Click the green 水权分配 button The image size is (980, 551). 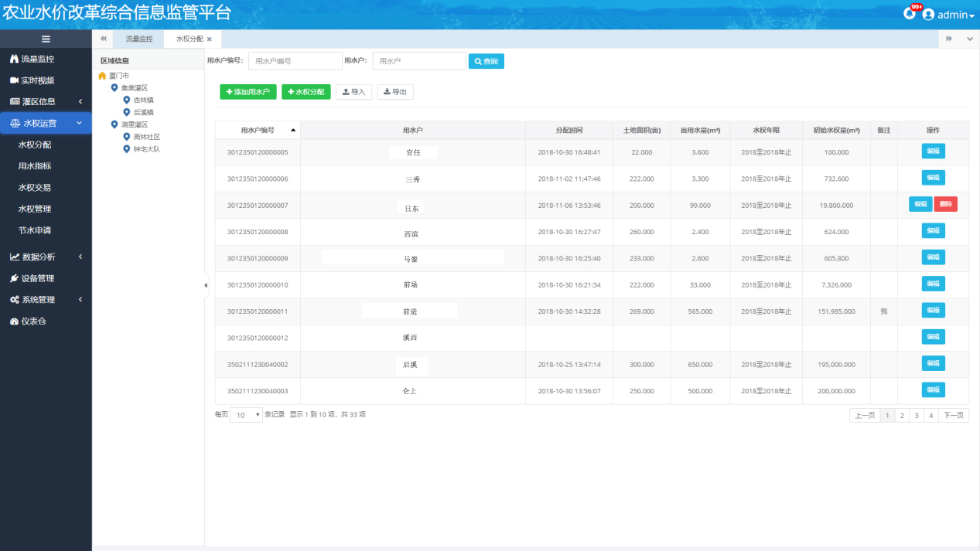(306, 92)
